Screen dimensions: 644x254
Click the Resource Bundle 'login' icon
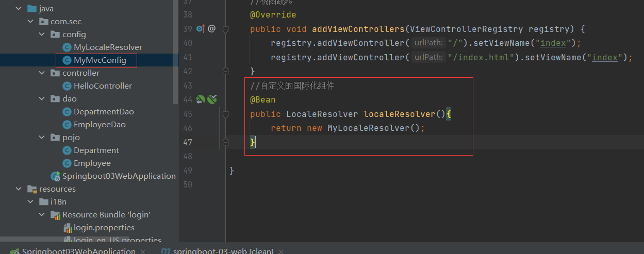click(x=55, y=215)
